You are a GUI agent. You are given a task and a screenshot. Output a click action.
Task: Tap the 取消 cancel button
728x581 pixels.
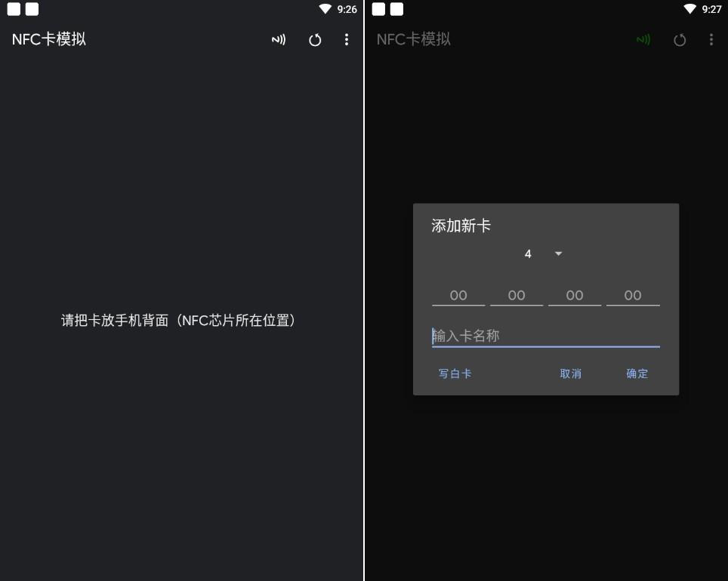[x=571, y=373]
